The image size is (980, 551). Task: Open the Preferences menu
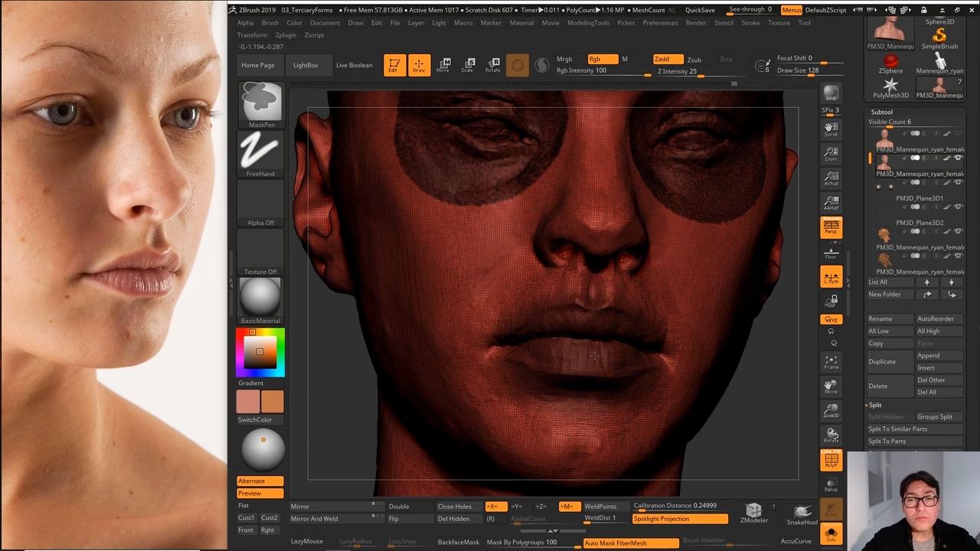tap(659, 23)
